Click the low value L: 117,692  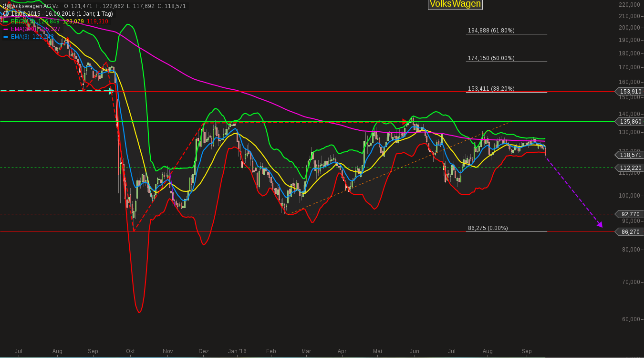(x=140, y=6)
